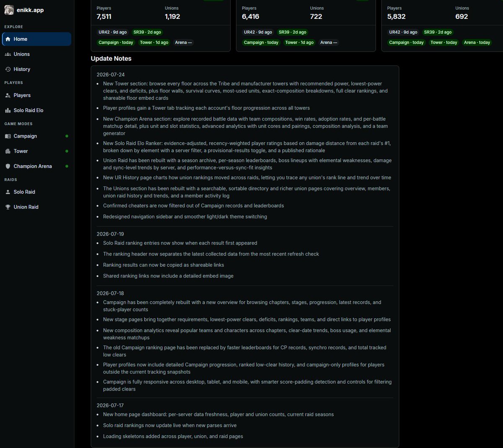Screen dimensions: 503x448
Task: Click the green dot beside Champion Arena
Action: pyautogui.click(x=67, y=166)
